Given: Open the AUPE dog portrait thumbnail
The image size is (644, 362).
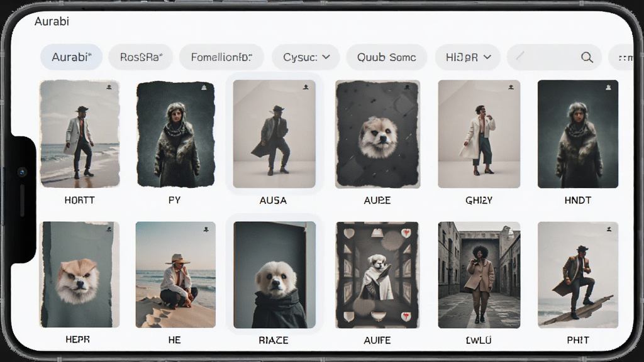Looking at the screenshot, I should pos(377,134).
